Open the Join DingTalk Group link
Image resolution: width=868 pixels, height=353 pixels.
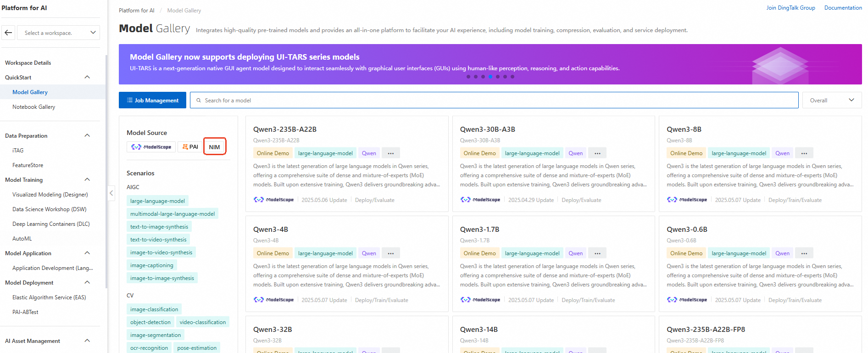point(790,8)
